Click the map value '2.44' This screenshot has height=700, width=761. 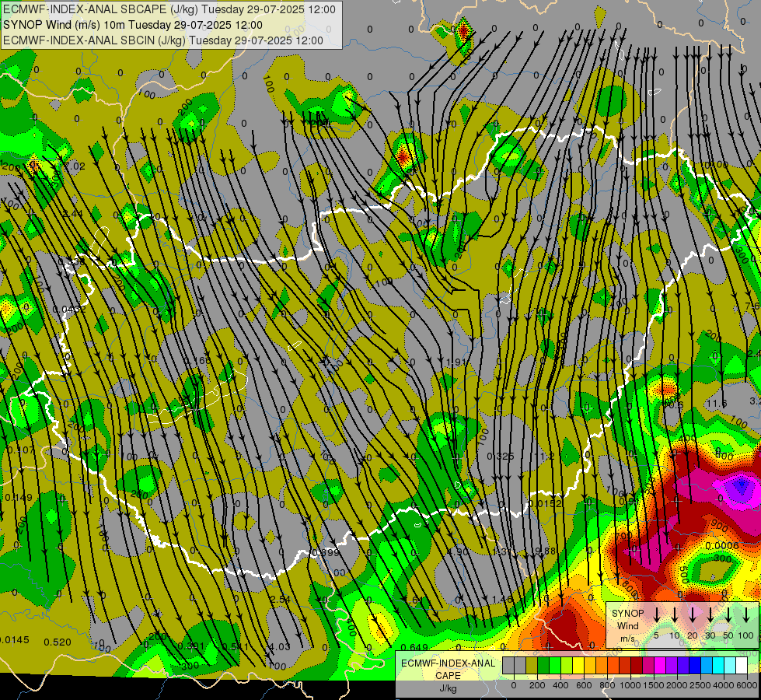73,214
